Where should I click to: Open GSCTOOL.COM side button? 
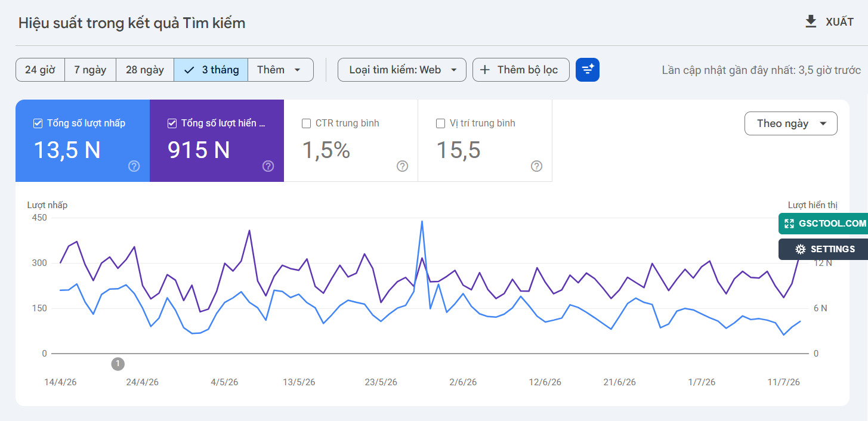click(x=823, y=224)
